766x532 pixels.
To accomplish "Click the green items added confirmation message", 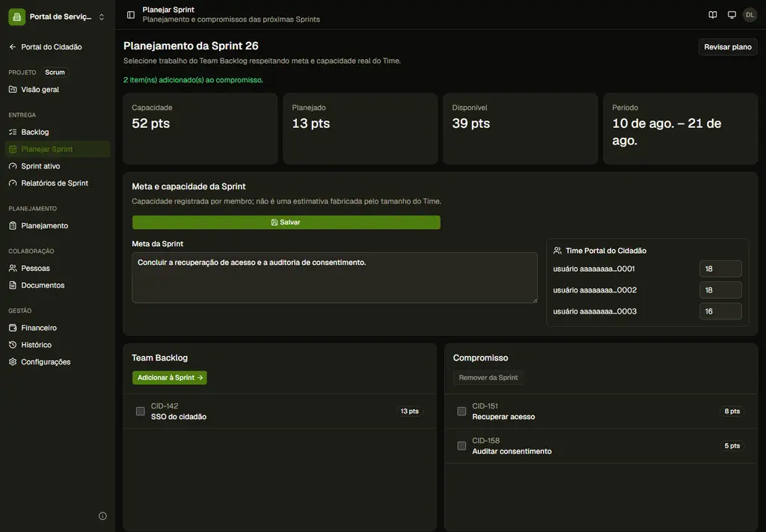I will pyautogui.click(x=193, y=80).
